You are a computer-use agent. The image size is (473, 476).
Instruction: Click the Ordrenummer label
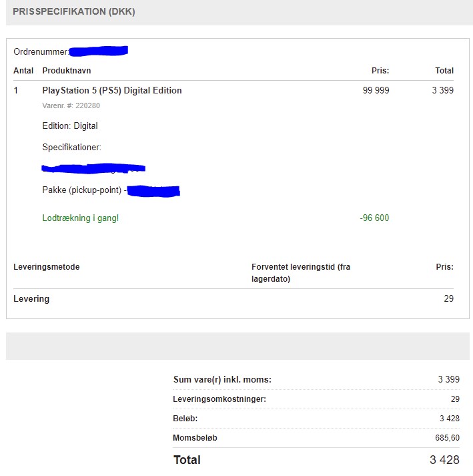(41, 51)
